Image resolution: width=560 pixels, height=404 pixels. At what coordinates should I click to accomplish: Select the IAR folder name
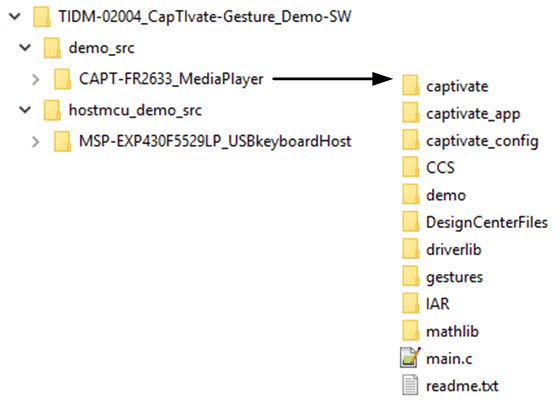tap(438, 304)
